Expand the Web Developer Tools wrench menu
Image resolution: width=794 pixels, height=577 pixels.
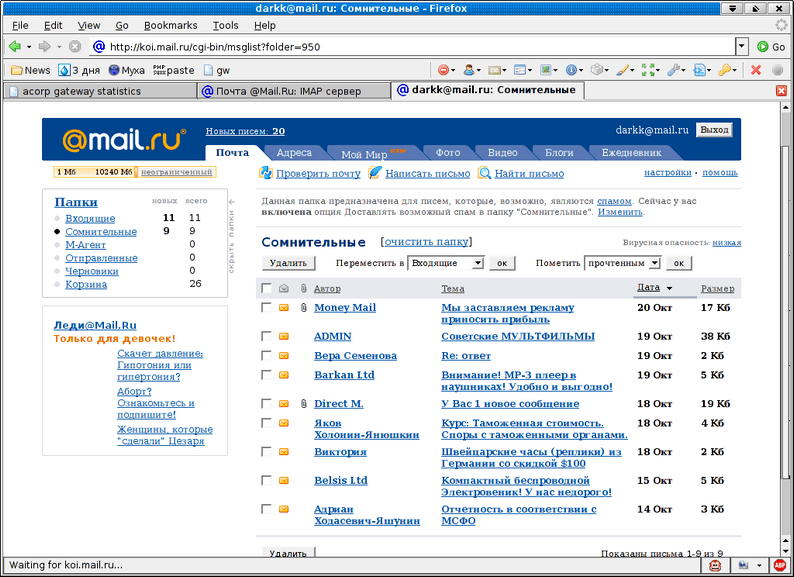pos(675,70)
